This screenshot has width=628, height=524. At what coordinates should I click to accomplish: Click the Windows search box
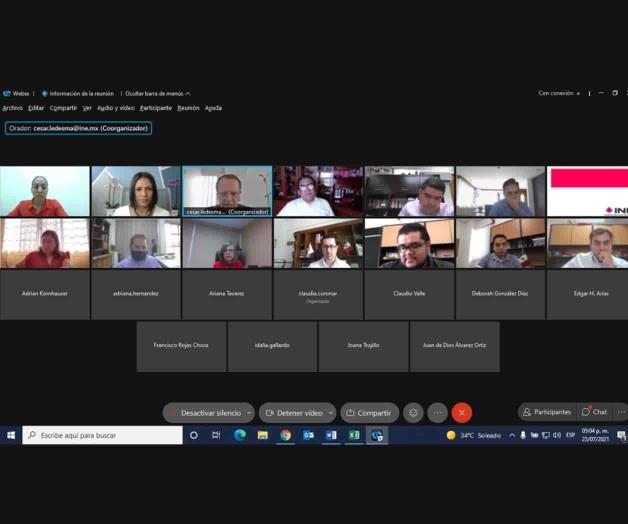point(103,435)
